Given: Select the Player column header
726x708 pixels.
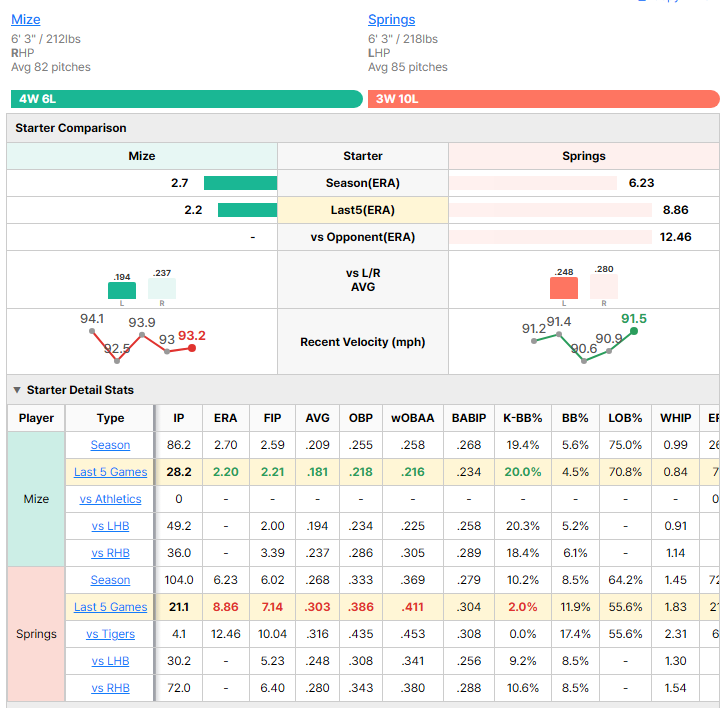Looking at the screenshot, I should click(x=36, y=418).
